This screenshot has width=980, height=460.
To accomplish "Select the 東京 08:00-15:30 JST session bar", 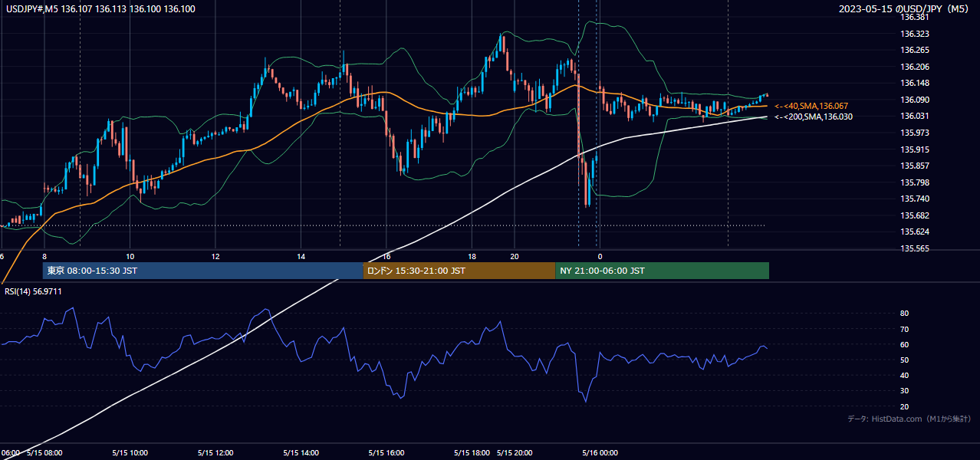I will pos(202,271).
